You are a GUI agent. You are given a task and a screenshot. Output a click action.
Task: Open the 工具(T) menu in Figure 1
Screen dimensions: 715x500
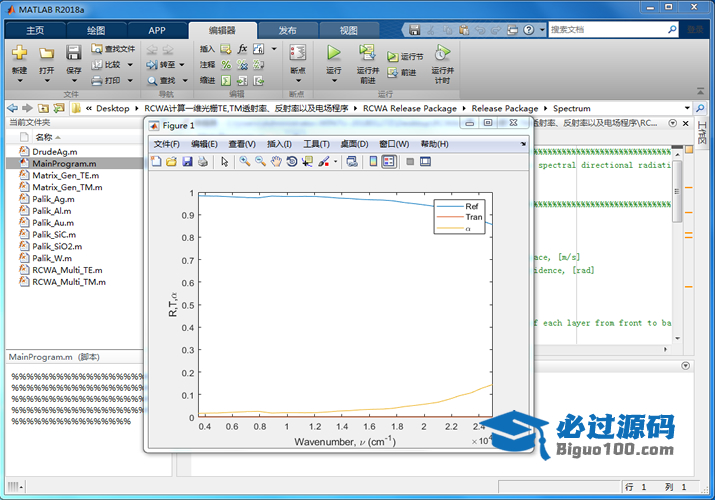[x=316, y=144]
